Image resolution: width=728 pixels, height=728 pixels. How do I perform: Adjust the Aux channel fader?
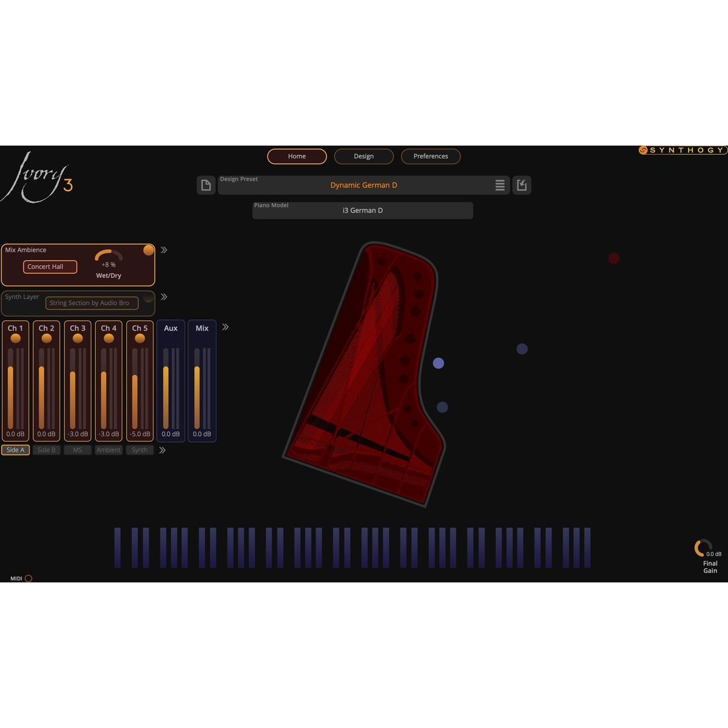point(166,388)
